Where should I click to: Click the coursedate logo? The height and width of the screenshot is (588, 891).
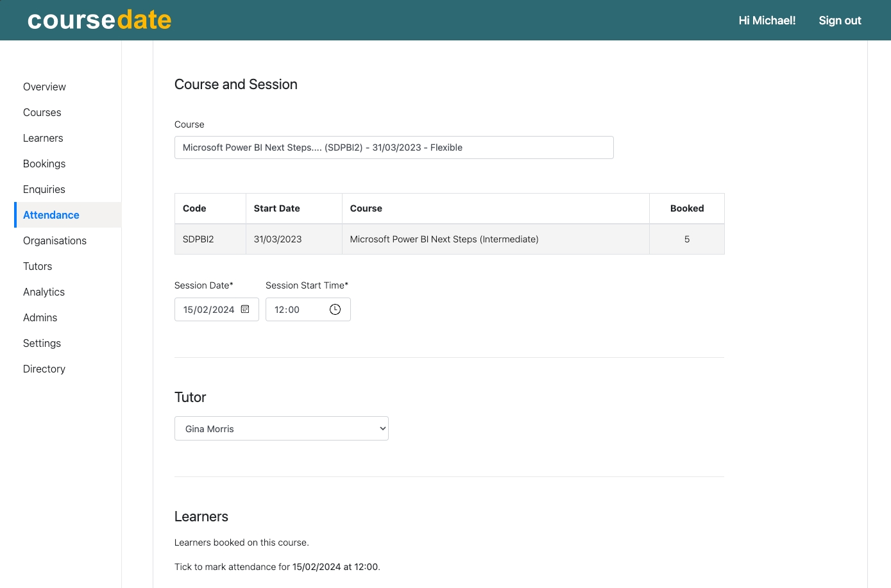pyautogui.click(x=99, y=20)
